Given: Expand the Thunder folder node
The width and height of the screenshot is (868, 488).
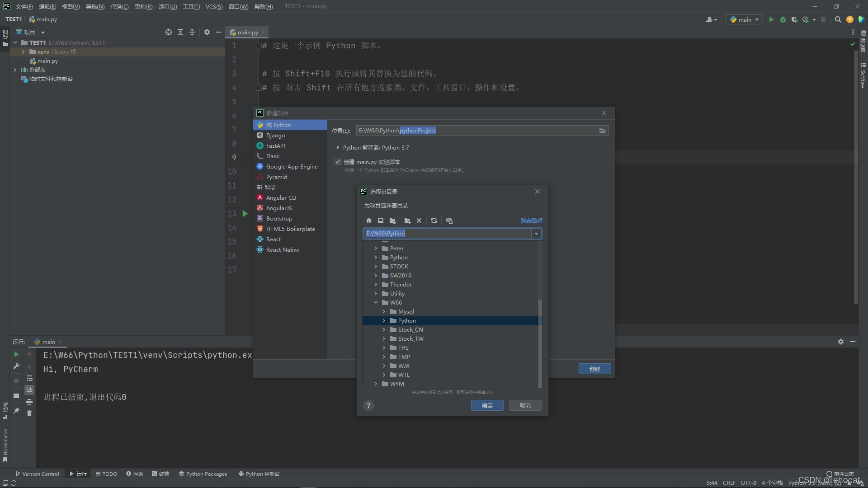Looking at the screenshot, I should click(x=376, y=285).
